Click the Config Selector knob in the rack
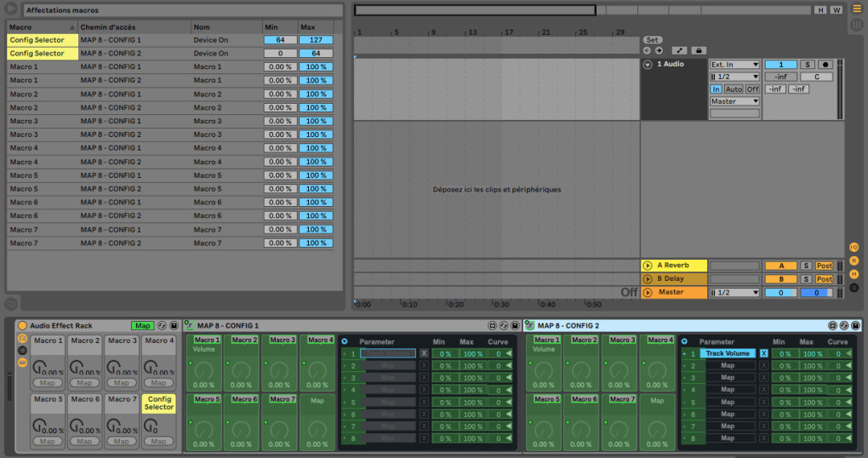 point(150,425)
